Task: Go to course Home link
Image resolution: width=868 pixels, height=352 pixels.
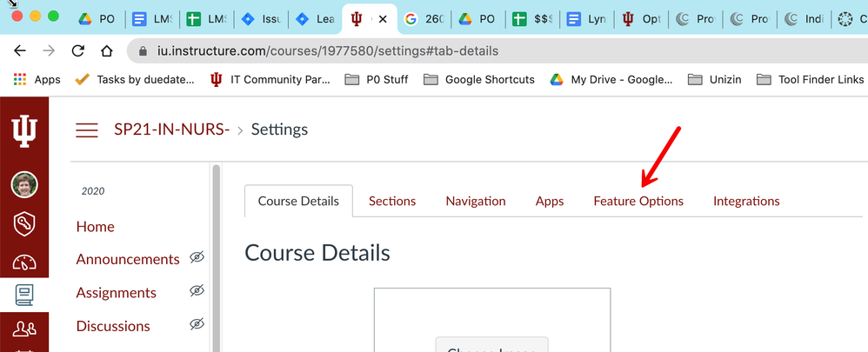Action: pos(95,226)
